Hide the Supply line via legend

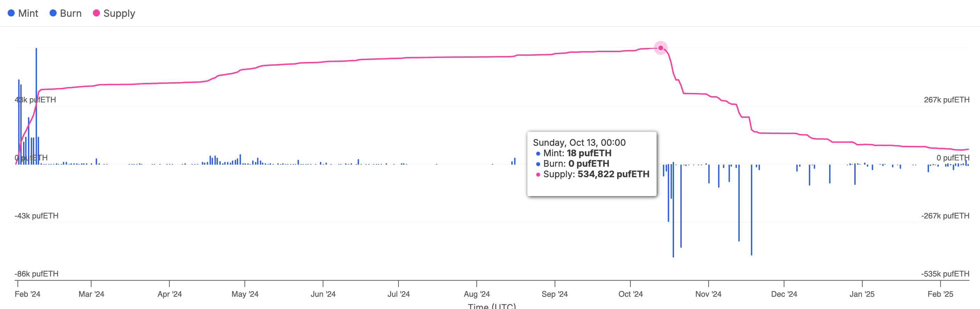click(119, 13)
